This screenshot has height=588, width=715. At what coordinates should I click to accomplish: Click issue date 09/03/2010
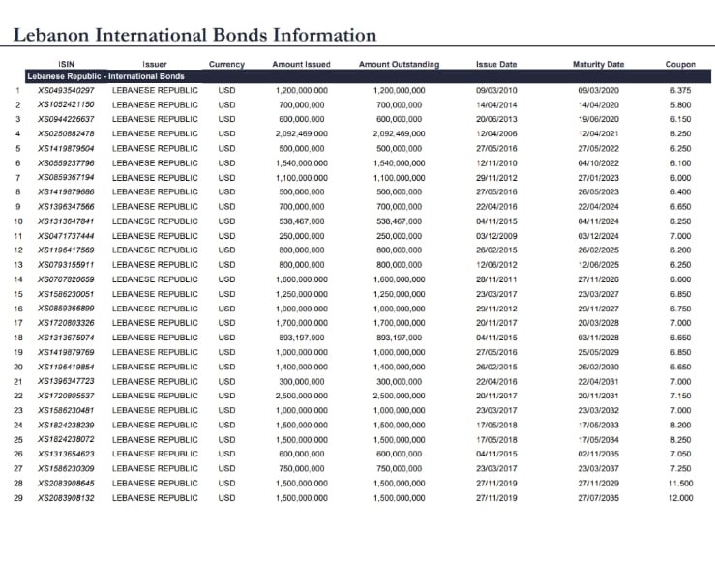point(496,90)
